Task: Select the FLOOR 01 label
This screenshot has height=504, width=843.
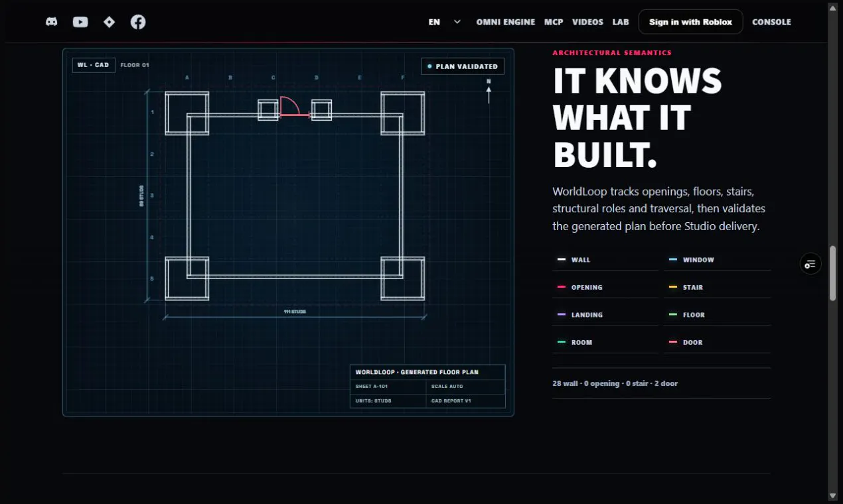Action: [x=135, y=65]
